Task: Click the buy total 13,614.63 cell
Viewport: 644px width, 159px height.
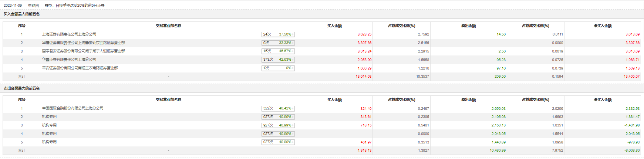Action: point(363,77)
